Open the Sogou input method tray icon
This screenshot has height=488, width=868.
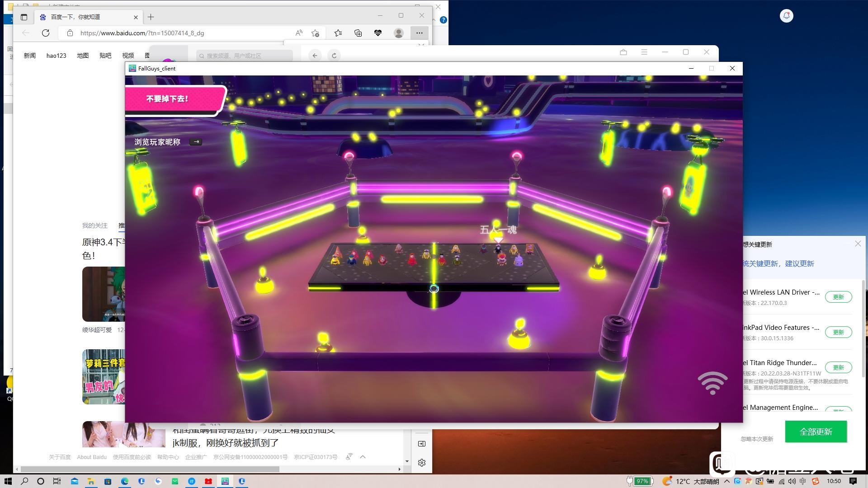[815, 481]
